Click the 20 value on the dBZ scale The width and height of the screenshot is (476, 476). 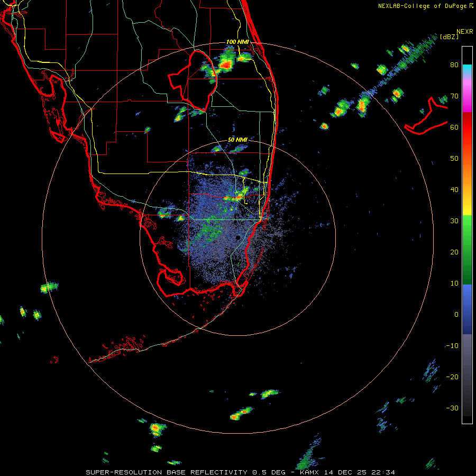click(x=454, y=252)
